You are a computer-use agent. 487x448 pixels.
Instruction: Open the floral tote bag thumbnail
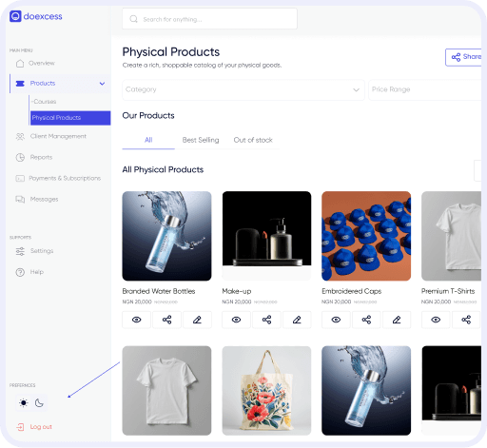pyautogui.click(x=266, y=391)
